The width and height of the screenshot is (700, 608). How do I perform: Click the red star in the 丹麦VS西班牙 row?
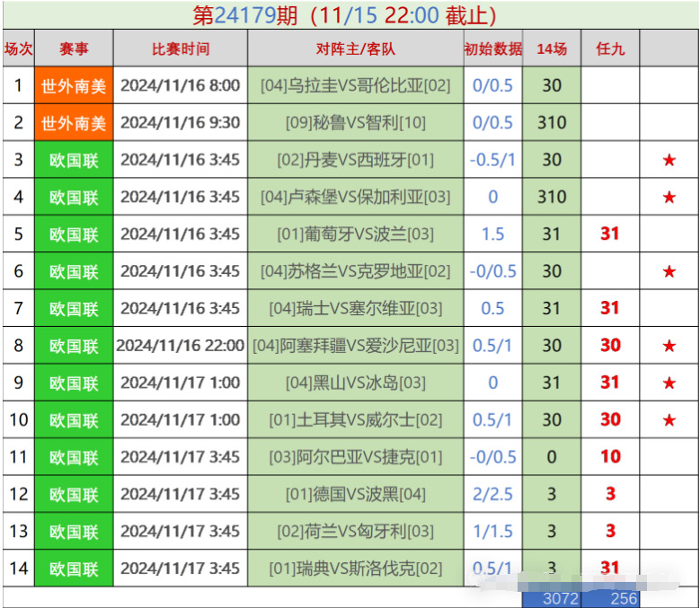coord(669,160)
